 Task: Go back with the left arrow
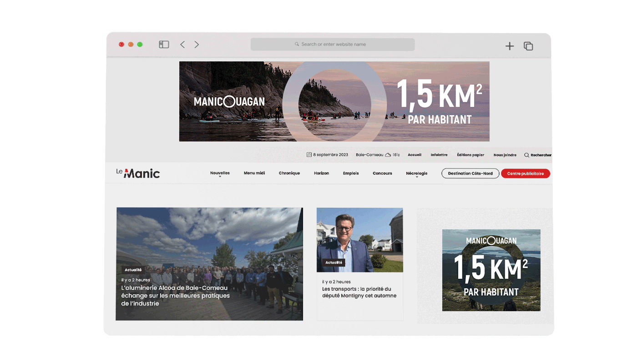click(182, 45)
